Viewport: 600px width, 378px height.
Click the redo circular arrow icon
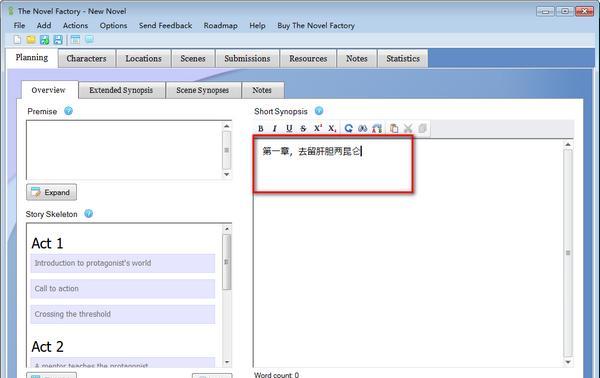348,129
